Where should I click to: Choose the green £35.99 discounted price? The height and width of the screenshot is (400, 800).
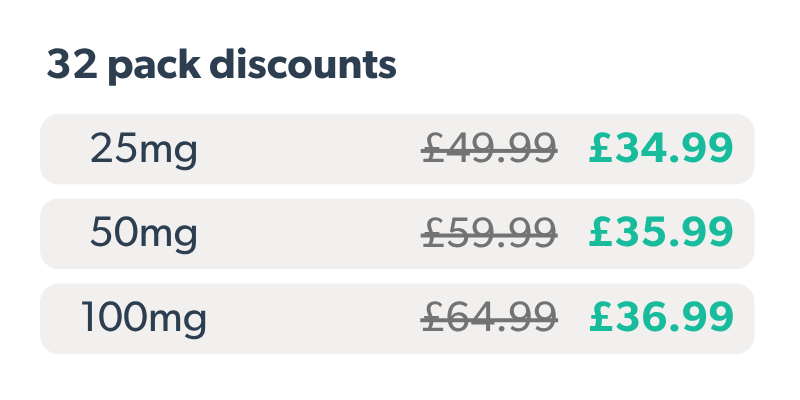coord(662,234)
